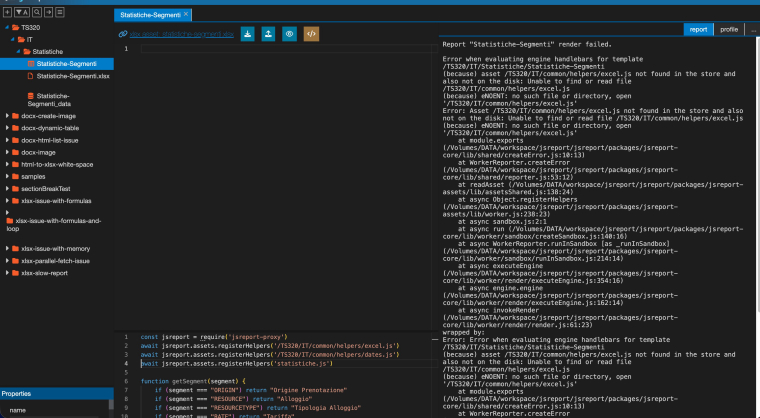Image resolution: width=760 pixels, height=418 pixels.
Task: Switch to the report tab
Action: [698, 30]
